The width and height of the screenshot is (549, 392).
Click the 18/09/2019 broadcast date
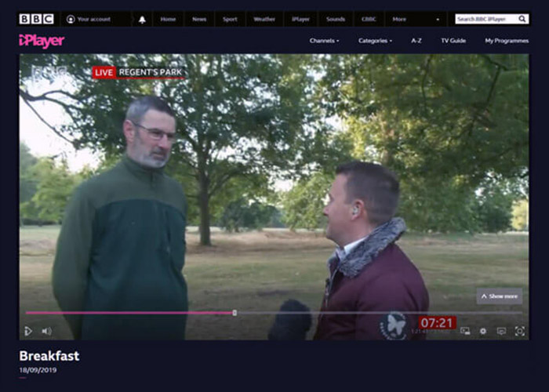(38, 370)
